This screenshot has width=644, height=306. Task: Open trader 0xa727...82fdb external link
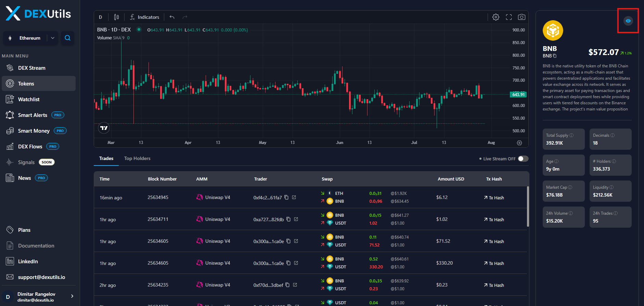point(296,219)
